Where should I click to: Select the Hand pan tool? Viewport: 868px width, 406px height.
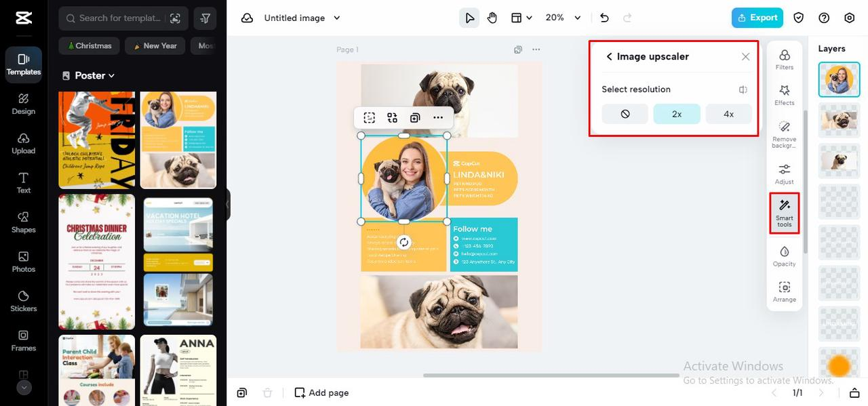point(492,18)
